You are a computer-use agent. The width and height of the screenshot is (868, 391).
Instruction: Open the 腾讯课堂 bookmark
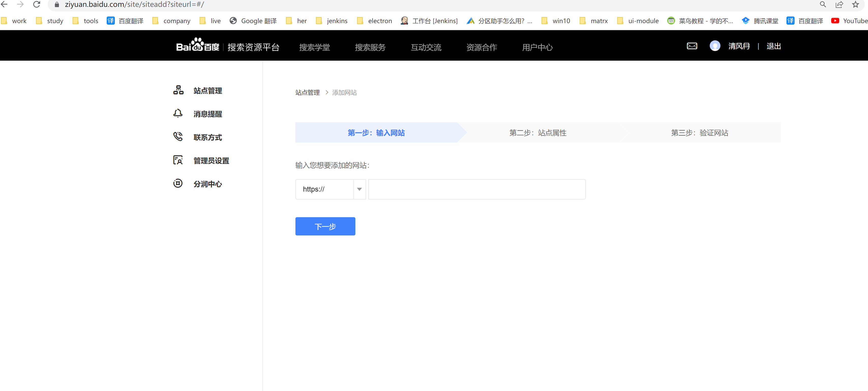pyautogui.click(x=760, y=21)
